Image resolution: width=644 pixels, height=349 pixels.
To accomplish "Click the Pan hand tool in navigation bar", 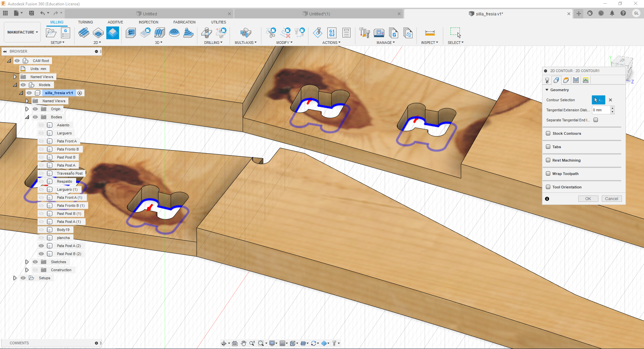I will (244, 343).
